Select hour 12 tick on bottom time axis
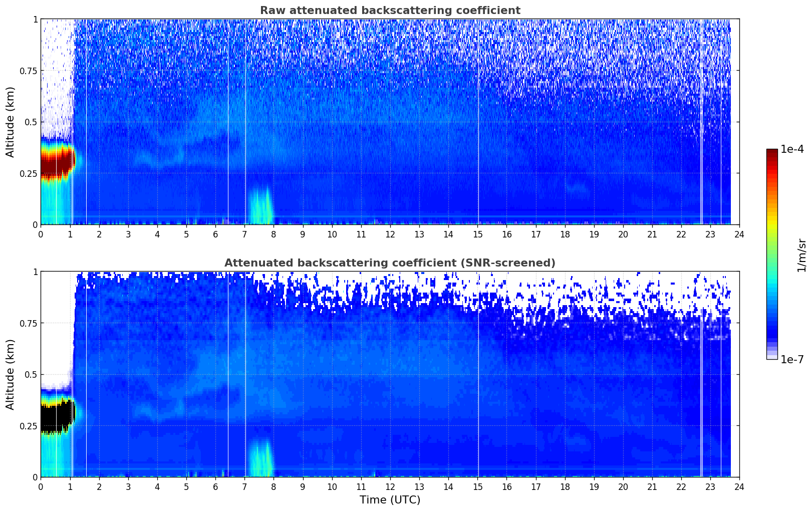This screenshot has width=812, height=511. coord(390,486)
